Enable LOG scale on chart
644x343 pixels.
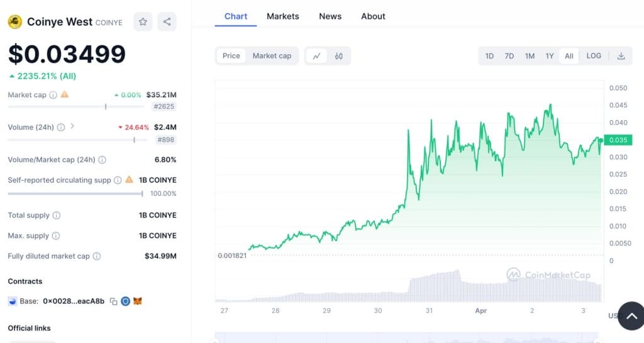coord(594,56)
